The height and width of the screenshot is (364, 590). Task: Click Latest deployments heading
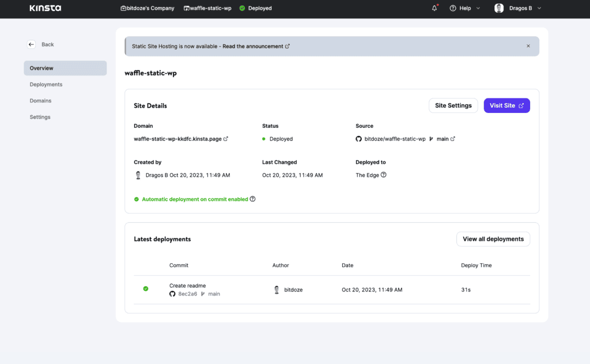tap(162, 239)
